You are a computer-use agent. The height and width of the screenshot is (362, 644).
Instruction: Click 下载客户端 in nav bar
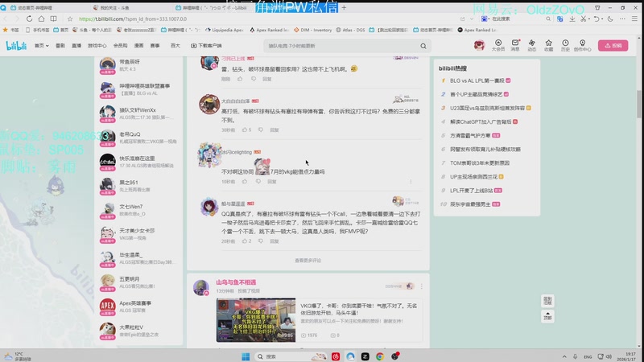coord(206,46)
